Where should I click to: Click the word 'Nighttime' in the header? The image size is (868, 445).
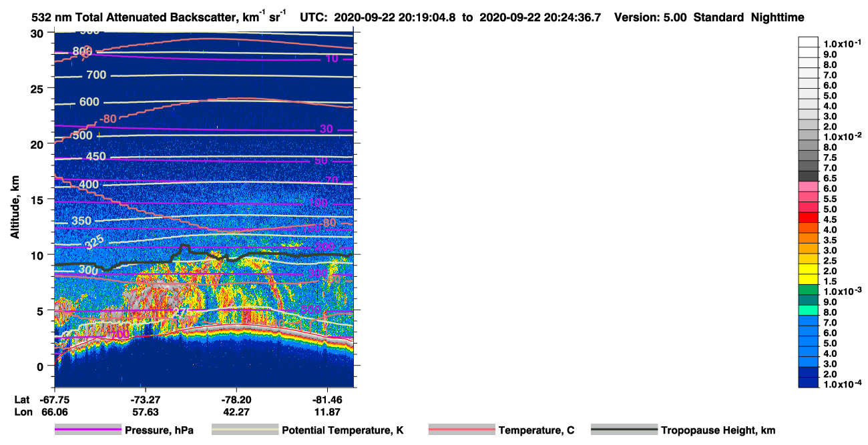pyautogui.click(x=778, y=17)
